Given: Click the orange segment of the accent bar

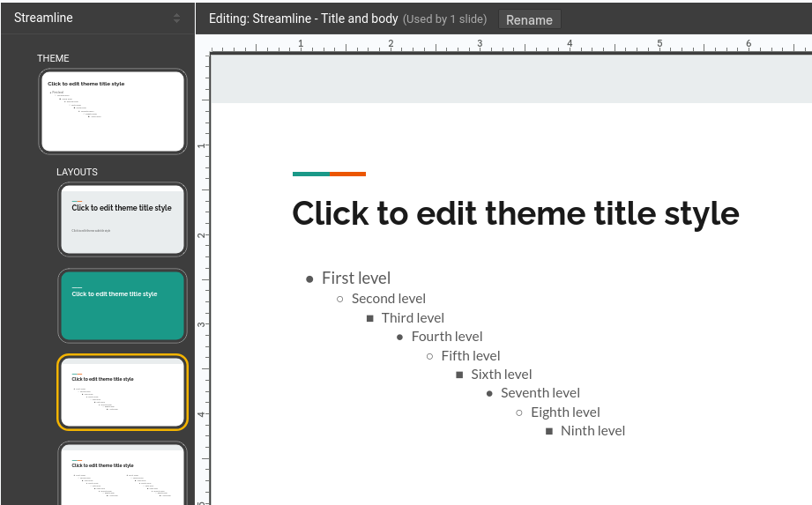Looking at the screenshot, I should pos(347,174).
